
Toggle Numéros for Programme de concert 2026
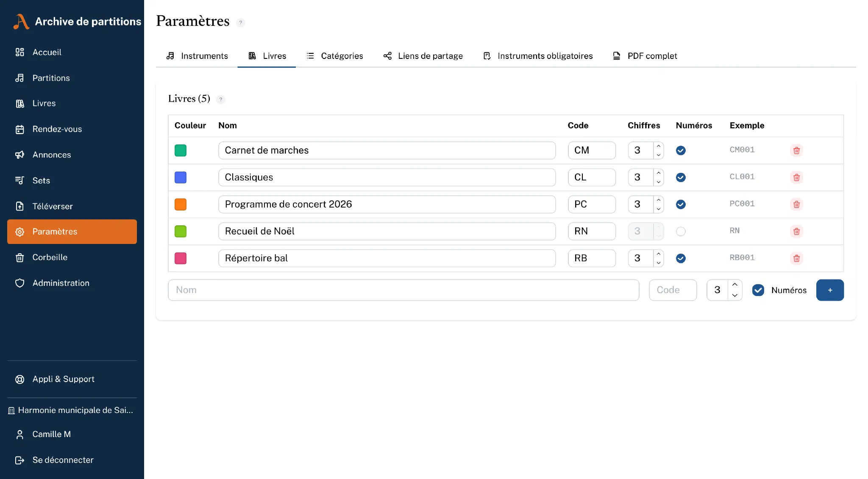pos(681,204)
